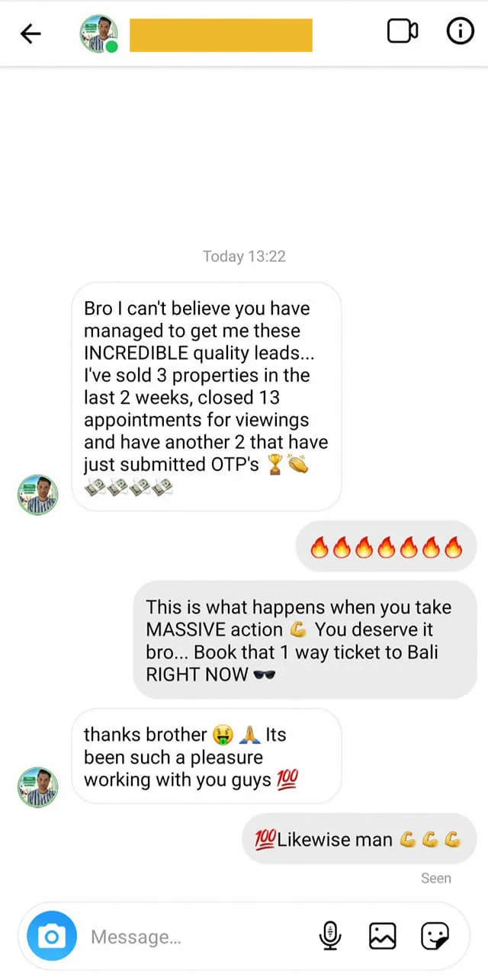Start a video call
Image resolution: width=488 pixels, height=980 pixels.
pos(403,32)
